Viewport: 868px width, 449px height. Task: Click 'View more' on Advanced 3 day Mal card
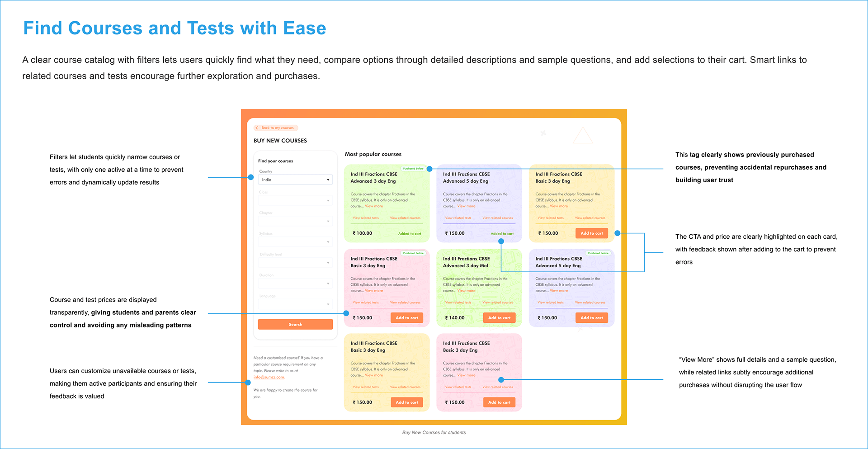[x=466, y=291]
